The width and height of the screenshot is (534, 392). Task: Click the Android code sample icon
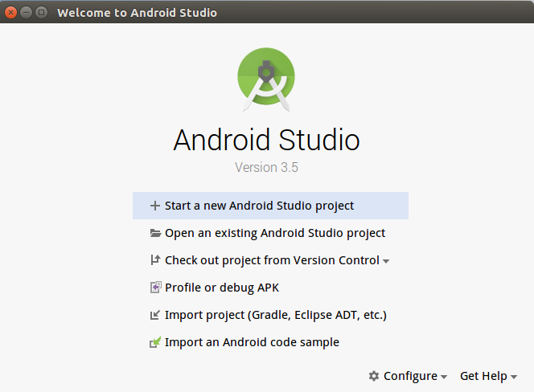tap(155, 342)
